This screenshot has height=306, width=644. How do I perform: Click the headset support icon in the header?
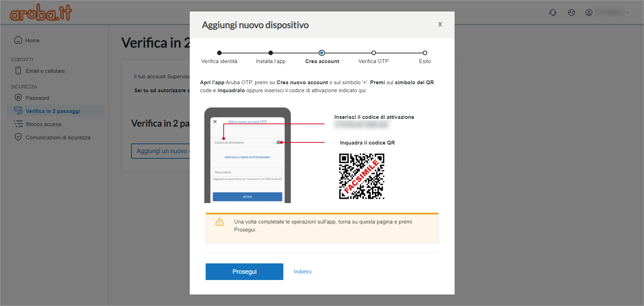point(553,12)
